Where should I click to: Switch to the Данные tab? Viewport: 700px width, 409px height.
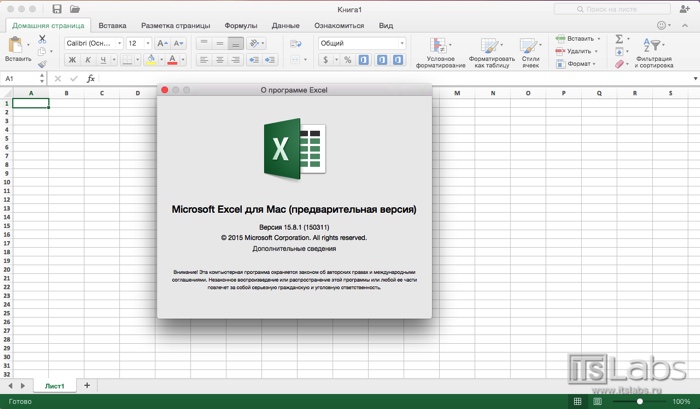coord(285,25)
